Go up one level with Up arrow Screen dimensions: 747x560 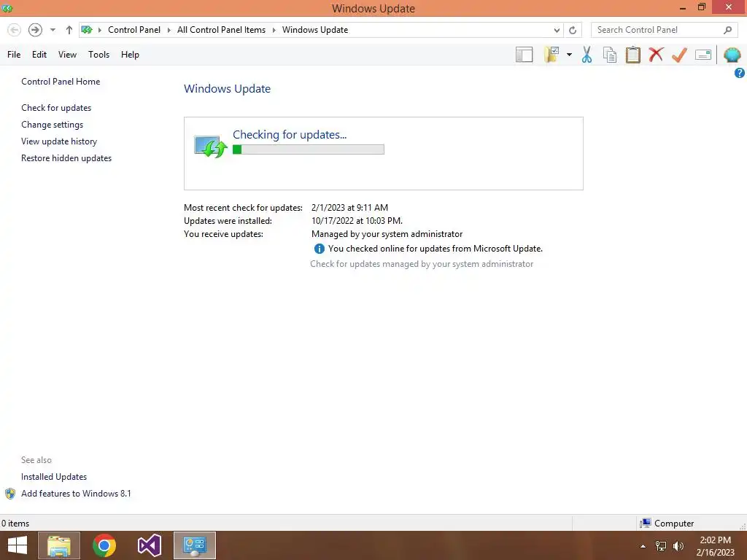pyautogui.click(x=69, y=30)
